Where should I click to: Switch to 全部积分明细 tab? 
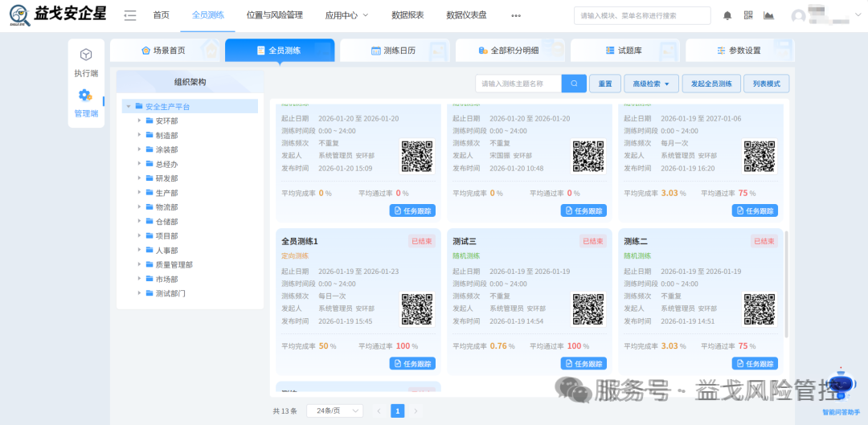coord(509,51)
